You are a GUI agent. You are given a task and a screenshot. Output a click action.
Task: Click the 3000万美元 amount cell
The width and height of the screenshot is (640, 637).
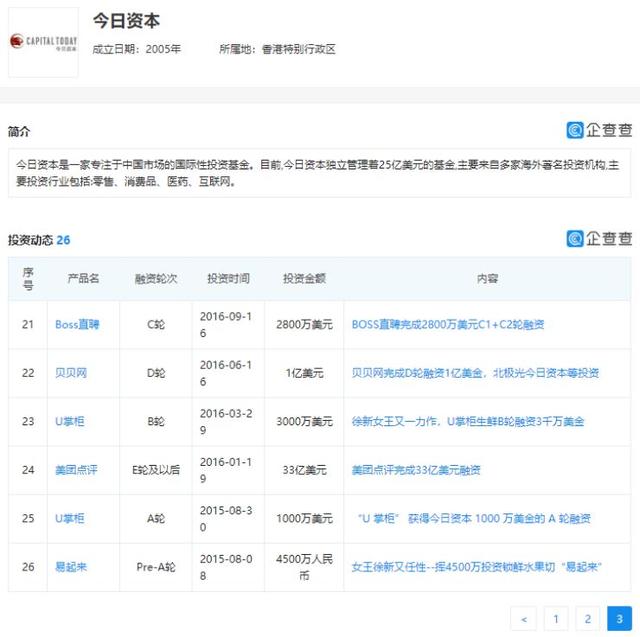pyautogui.click(x=304, y=422)
